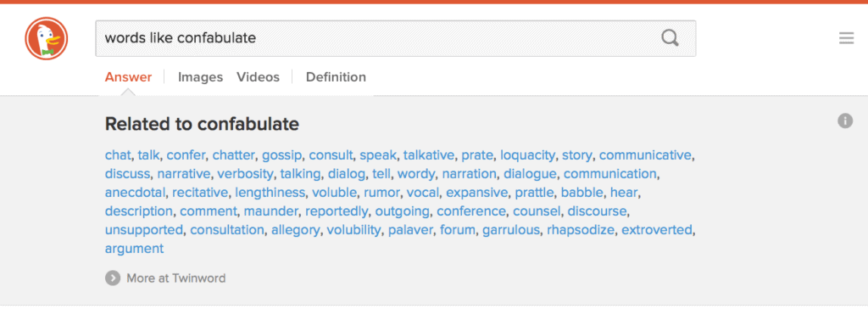Select the Answer tab
Screen dimensions: 868x309
(129, 77)
